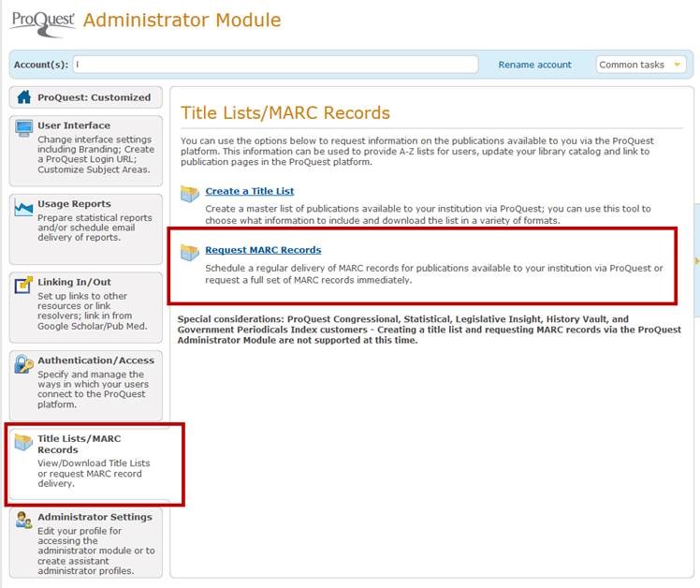Click the Title Lists/MARC Records folder icon in sidebar
Screen dimensions: 700x588
click(x=23, y=443)
